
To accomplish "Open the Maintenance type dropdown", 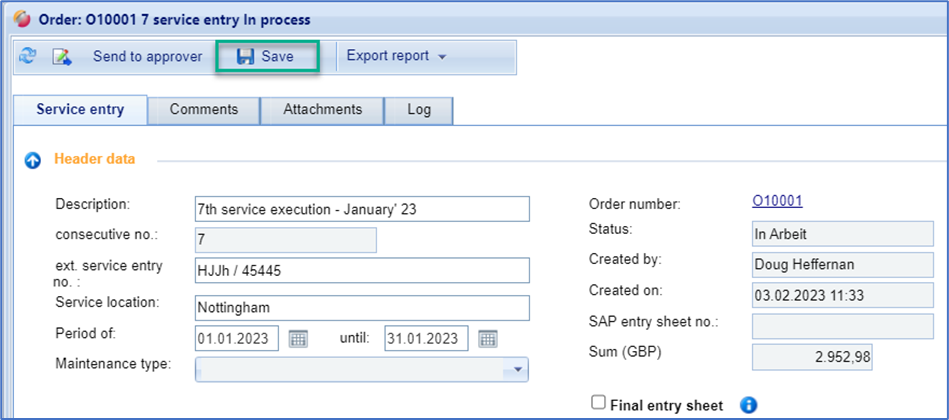I will [518, 369].
